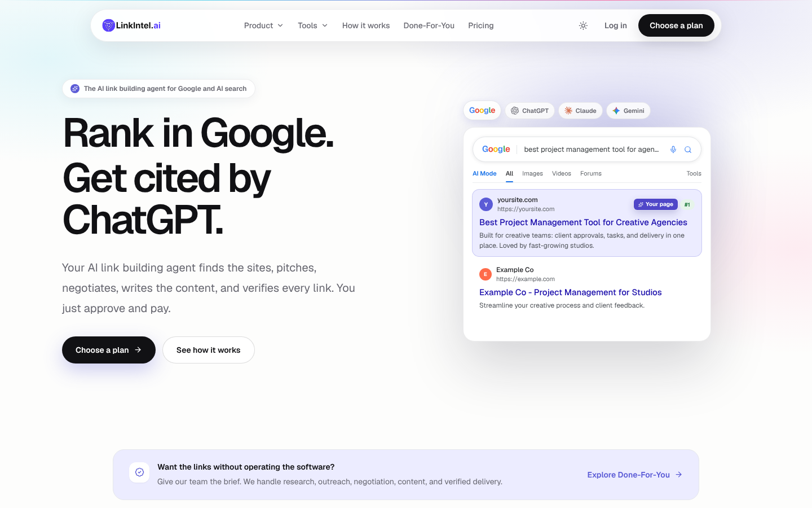Click the https://yoursite.com URL text
The height and width of the screenshot is (508, 812).
click(x=526, y=209)
